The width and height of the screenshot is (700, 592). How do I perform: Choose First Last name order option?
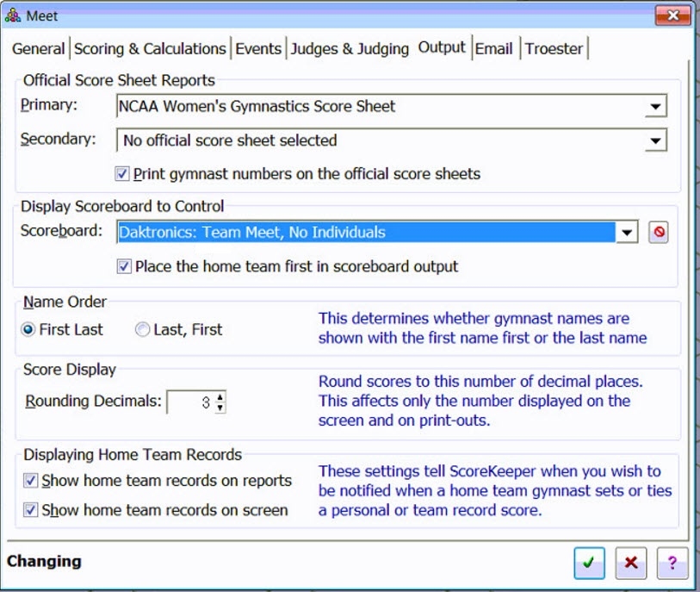pos(28,329)
